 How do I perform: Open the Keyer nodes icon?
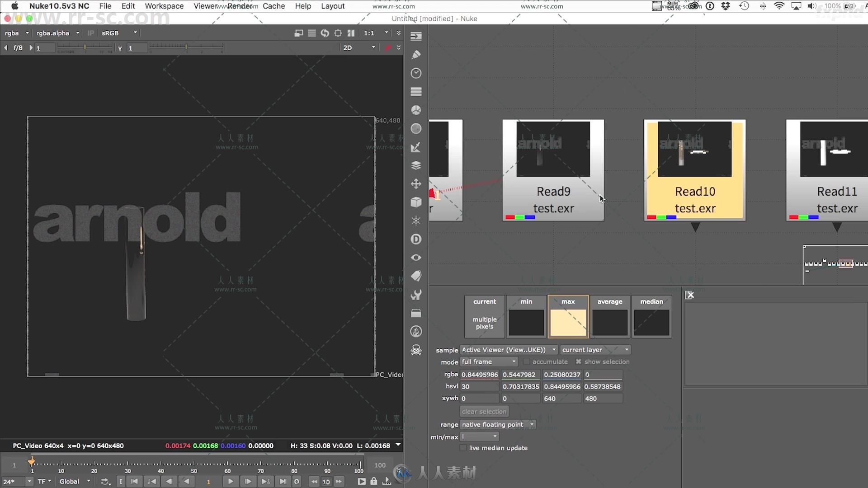click(416, 147)
